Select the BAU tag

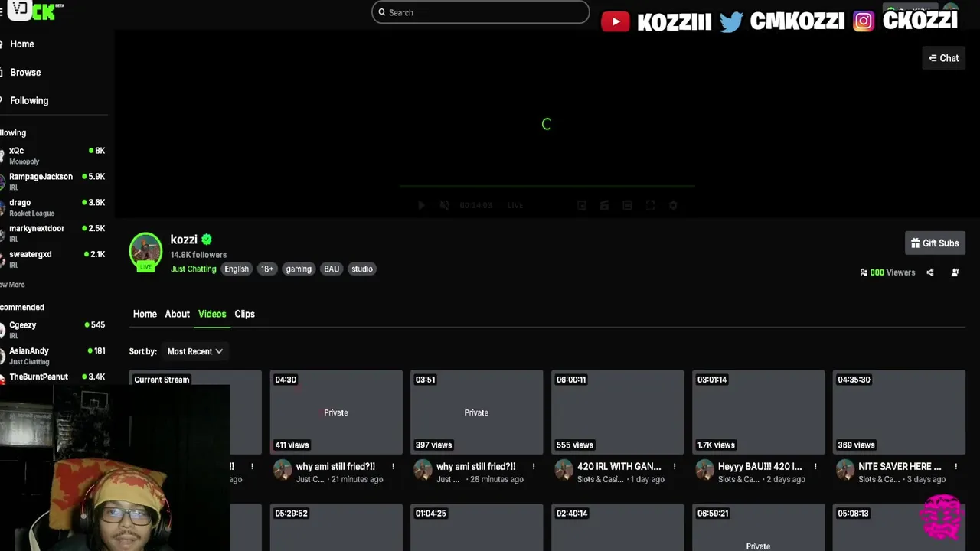point(332,269)
